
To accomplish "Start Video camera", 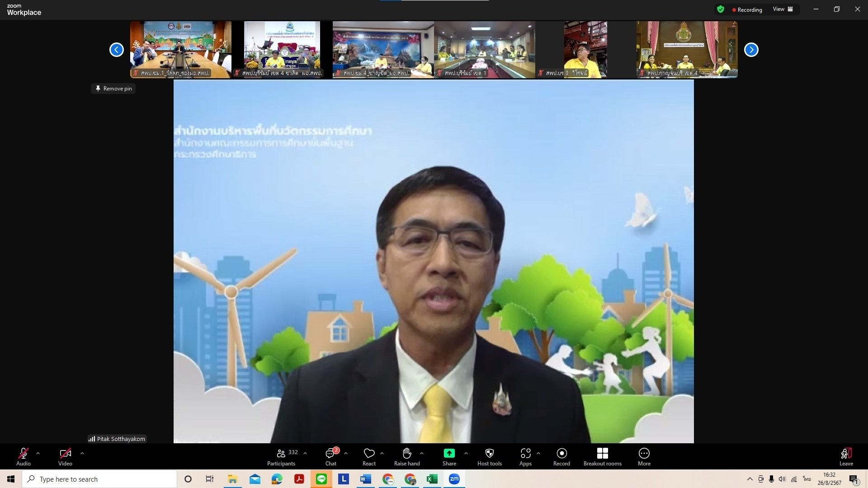I will (65, 456).
